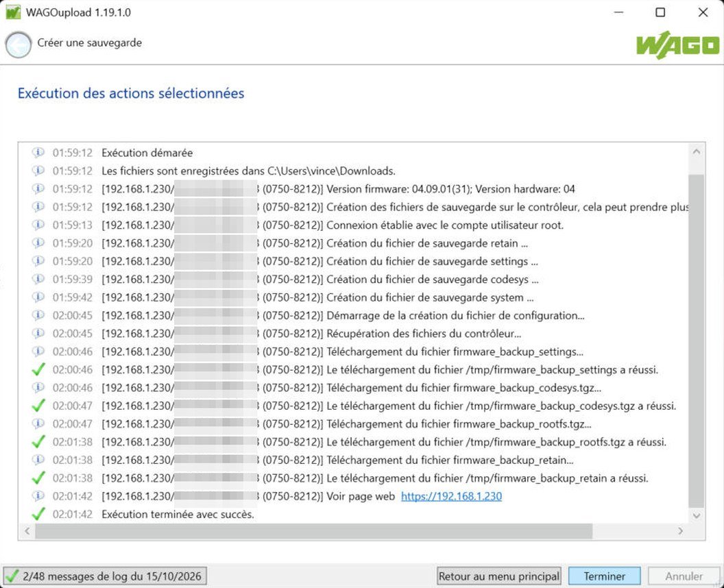
Task: Click the WAGO logo in the header
Action: 677,45
